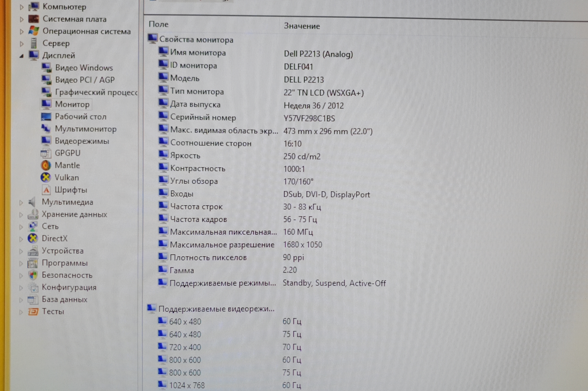The width and height of the screenshot is (588, 391).
Task: Click the Значение column header
Action: pyautogui.click(x=302, y=26)
